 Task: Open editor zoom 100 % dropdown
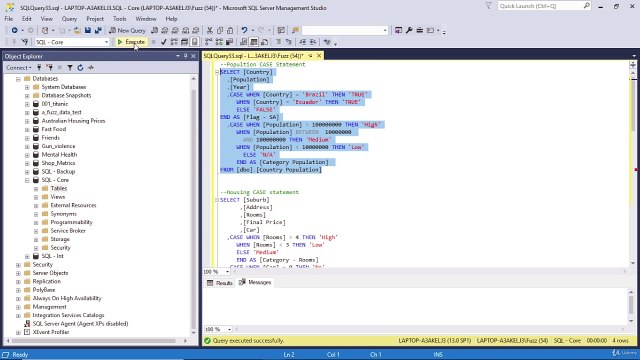(227, 271)
